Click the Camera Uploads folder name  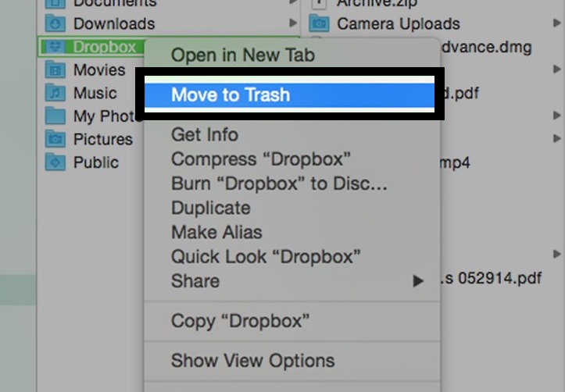pos(399,23)
